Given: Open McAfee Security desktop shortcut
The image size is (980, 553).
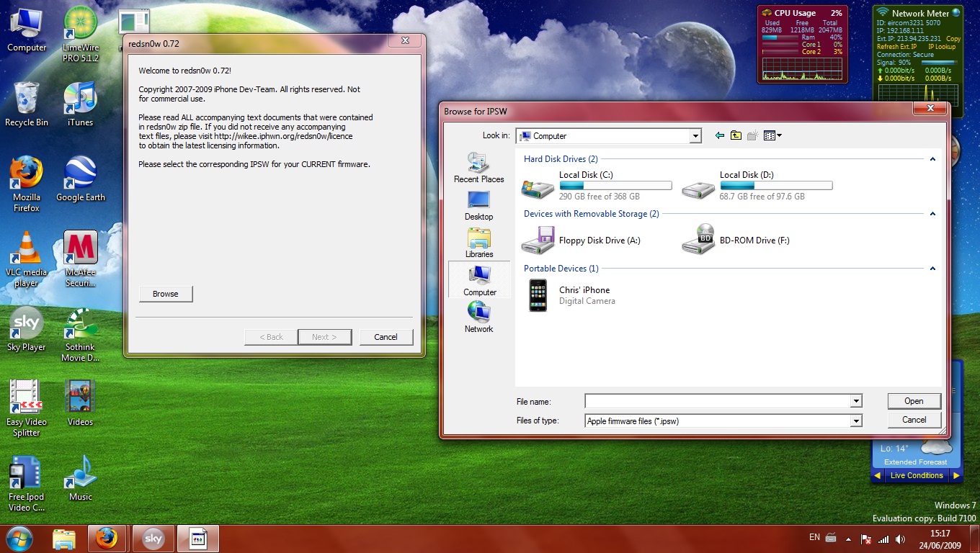Looking at the screenshot, I should click(x=81, y=259).
